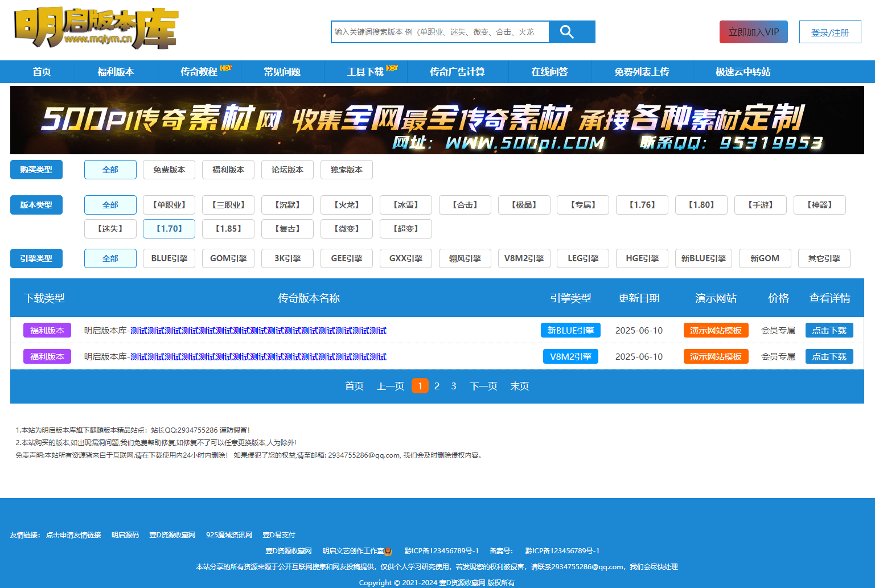
Task: Switch to the 福利版本 navigation tab
Action: coord(116,72)
